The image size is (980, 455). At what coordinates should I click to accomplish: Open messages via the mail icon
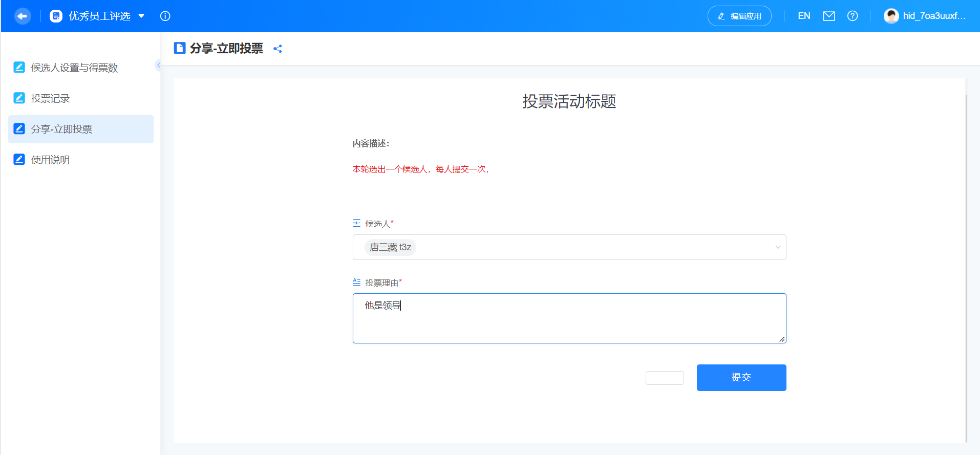829,16
